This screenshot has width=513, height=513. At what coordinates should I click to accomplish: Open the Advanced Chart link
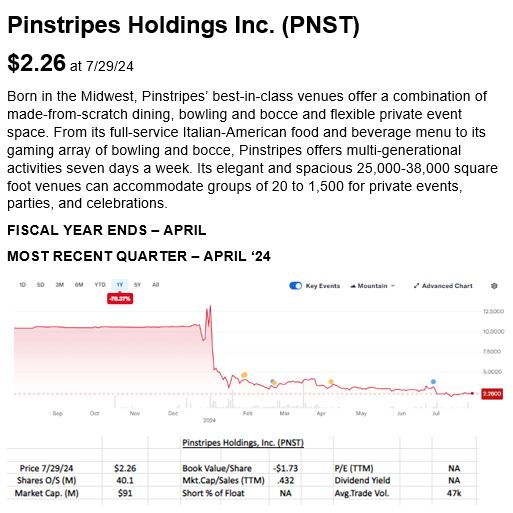pos(443,286)
